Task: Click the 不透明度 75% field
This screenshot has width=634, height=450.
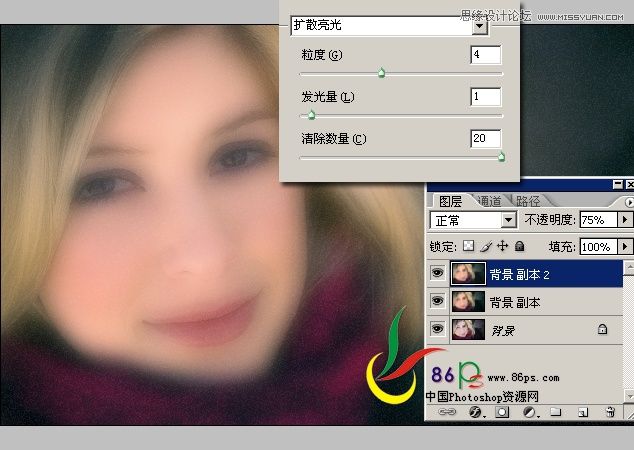Action: tap(598, 220)
